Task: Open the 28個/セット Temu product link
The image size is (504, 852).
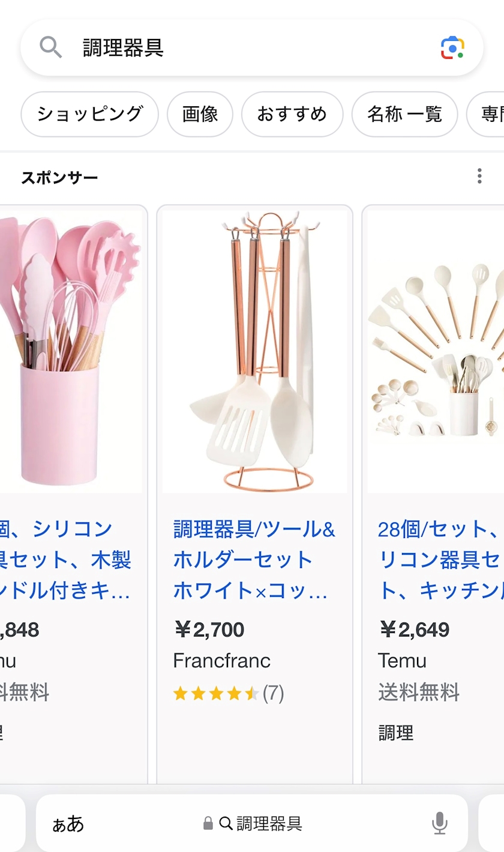Action: tap(440, 560)
